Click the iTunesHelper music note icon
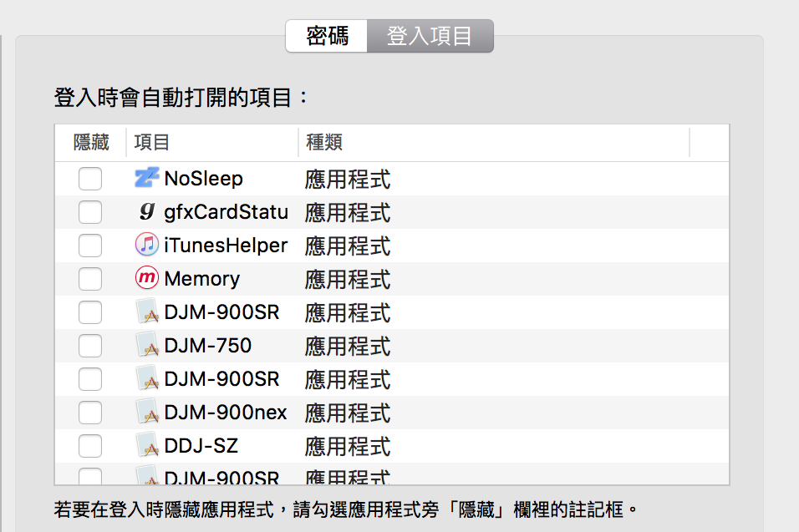This screenshot has width=799, height=532. (x=146, y=246)
